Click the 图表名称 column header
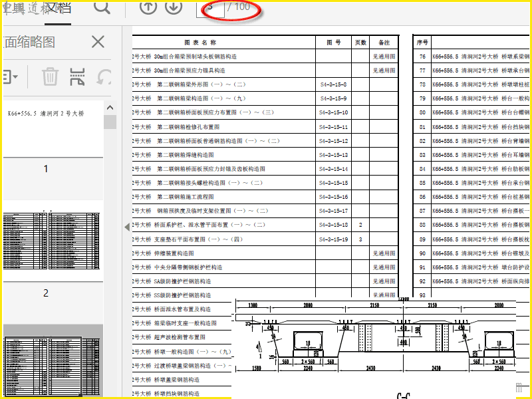 [200, 43]
